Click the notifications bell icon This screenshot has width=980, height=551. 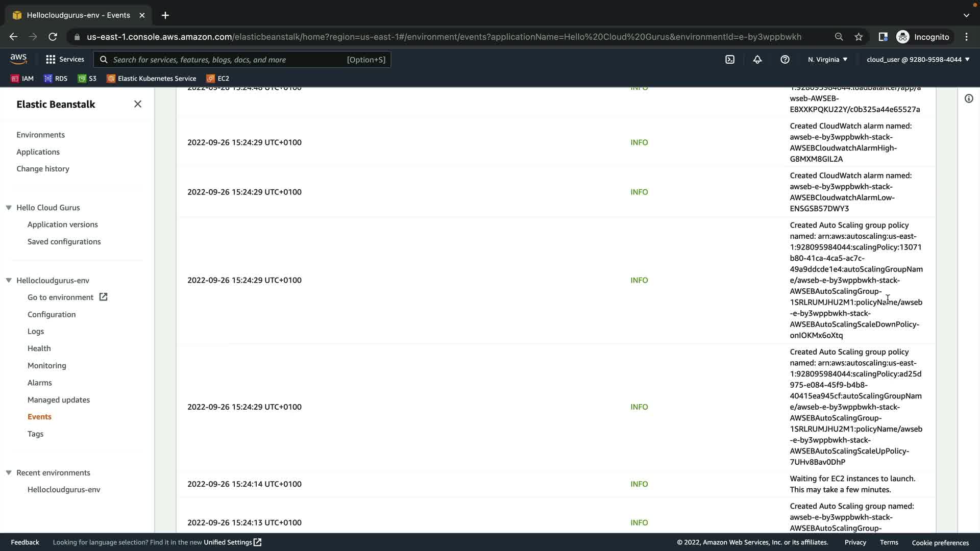coord(757,60)
